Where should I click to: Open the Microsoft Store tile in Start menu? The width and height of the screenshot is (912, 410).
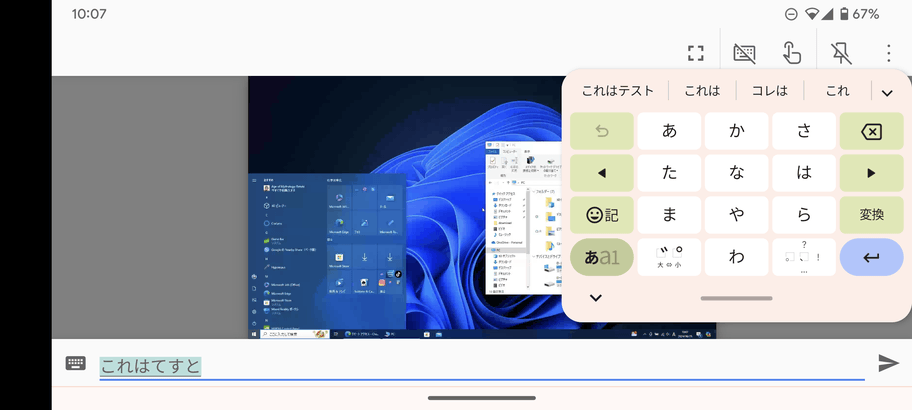[x=339, y=257]
